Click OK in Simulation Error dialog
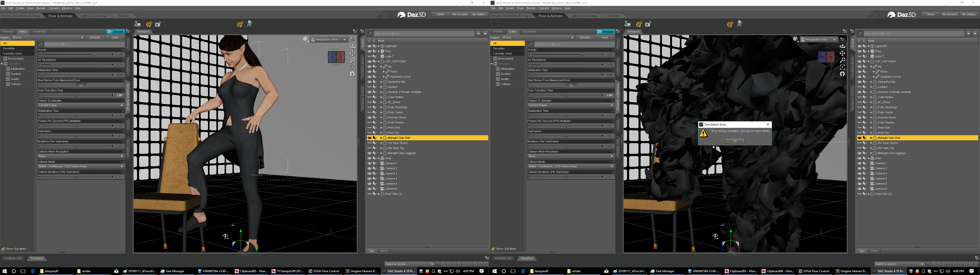Image resolution: width=980 pixels, height=275 pixels. 735,141
